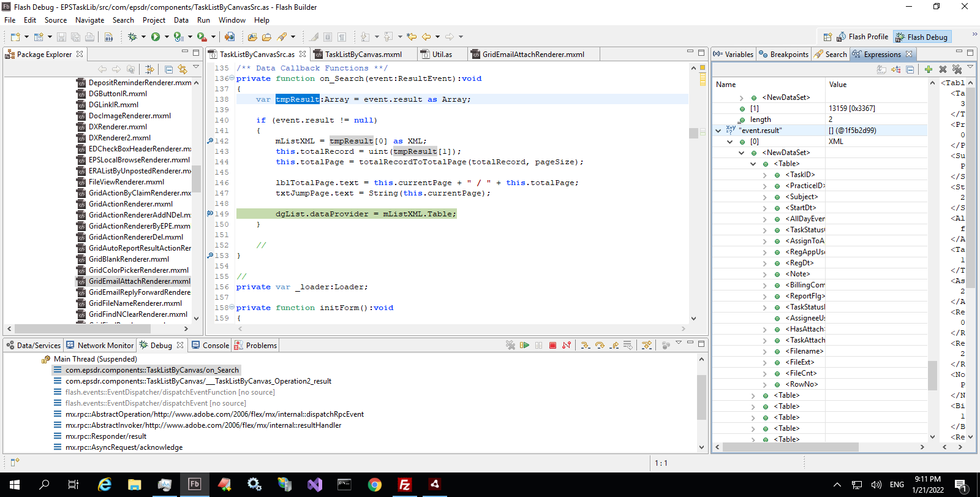Select on_Search stack frame in Debug view
This screenshot has width=980, height=497.
[x=146, y=370]
